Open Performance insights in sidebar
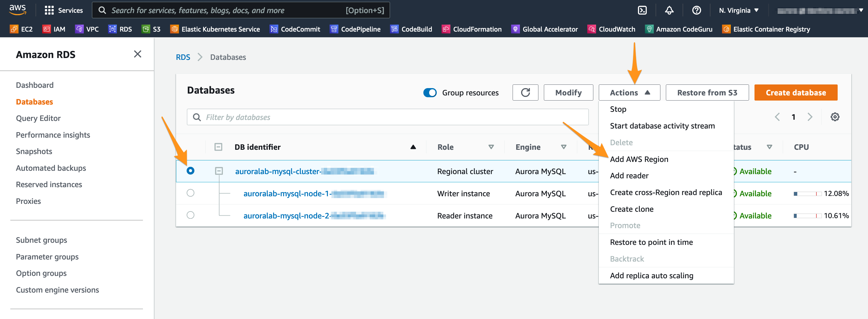Screen dimensions: 868x319 (x=53, y=135)
